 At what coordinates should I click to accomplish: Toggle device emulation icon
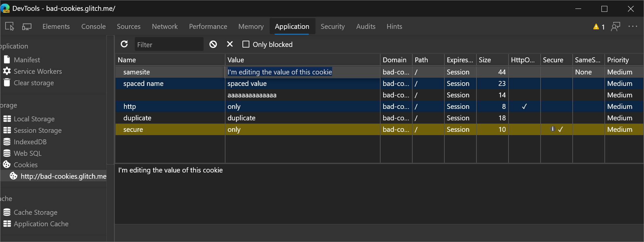tap(27, 27)
